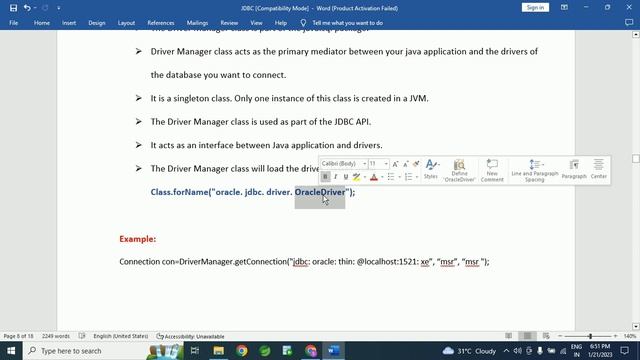Toggle Underline in mini toolbar

[346, 177]
